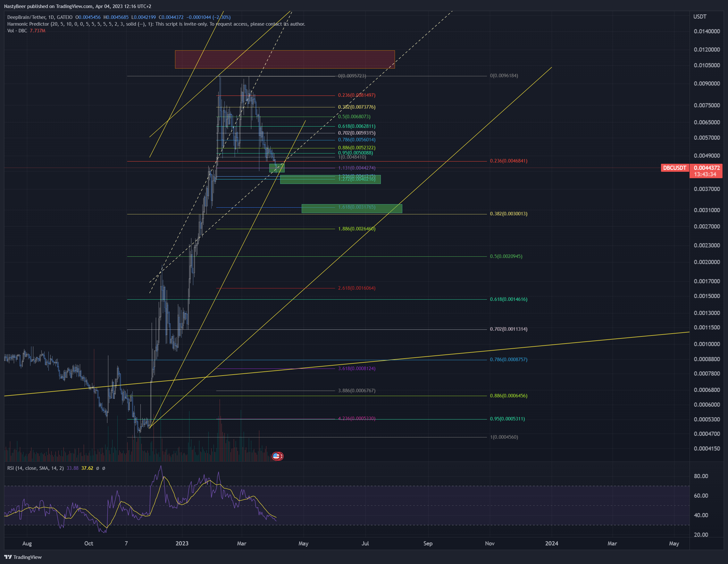Select the DeepBrain/Tether, 1D, GATEIO legend title
The width and height of the screenshot is (728, 564).
[x=40, y=17]
